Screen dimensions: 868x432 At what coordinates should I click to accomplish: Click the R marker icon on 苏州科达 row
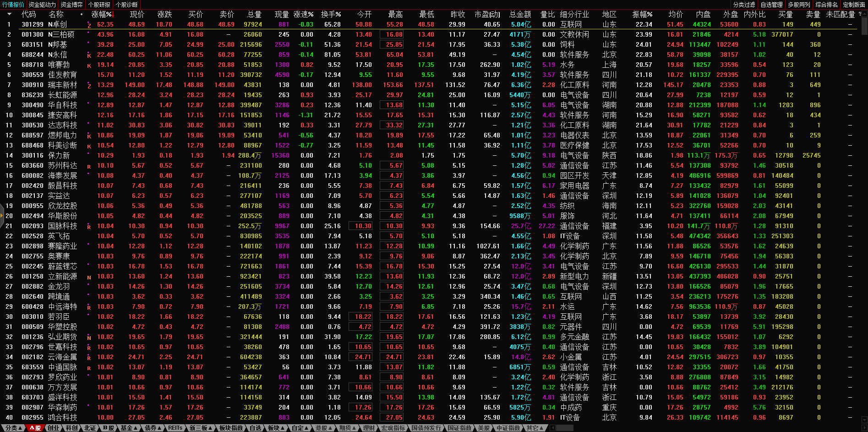89,166
